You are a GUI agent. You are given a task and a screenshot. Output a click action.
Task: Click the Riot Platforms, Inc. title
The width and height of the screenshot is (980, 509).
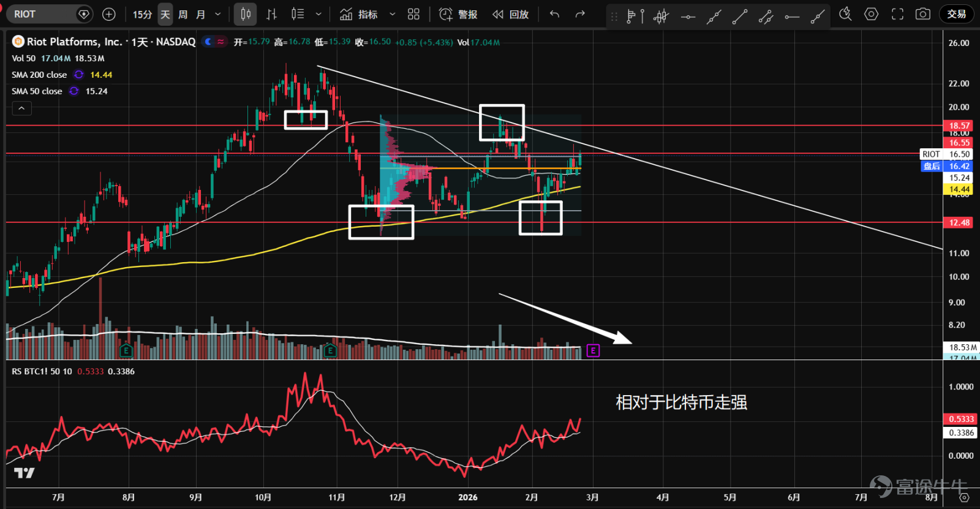[x=75, y=42]
